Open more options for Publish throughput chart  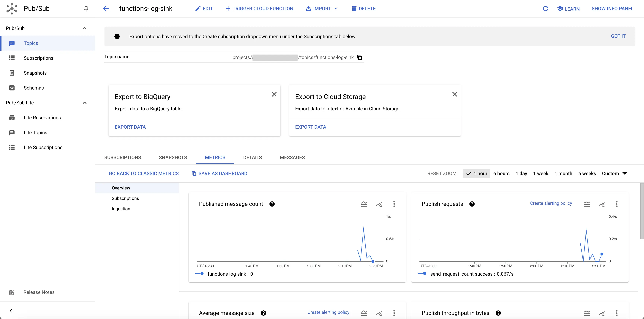click(616, 313)
